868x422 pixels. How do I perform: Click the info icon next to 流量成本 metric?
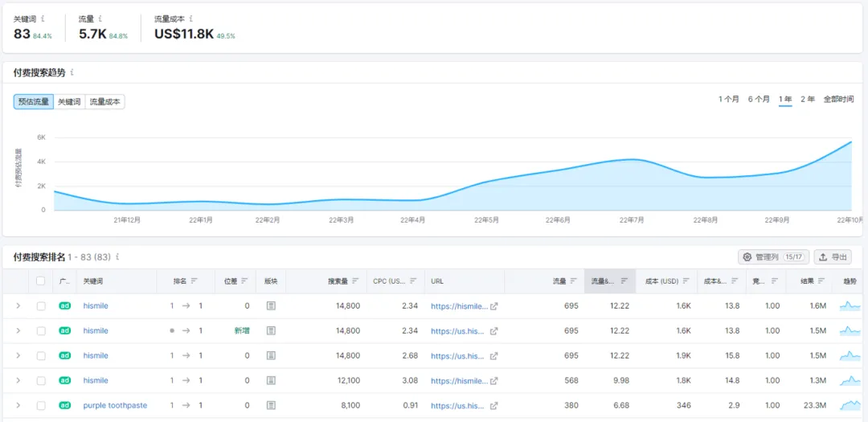(x=191, y=18)
